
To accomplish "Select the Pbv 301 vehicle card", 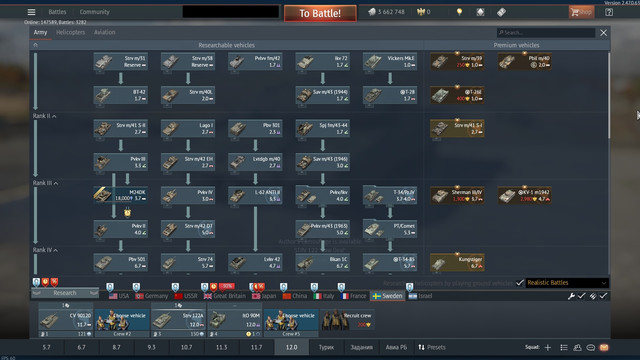I will 256,129.
